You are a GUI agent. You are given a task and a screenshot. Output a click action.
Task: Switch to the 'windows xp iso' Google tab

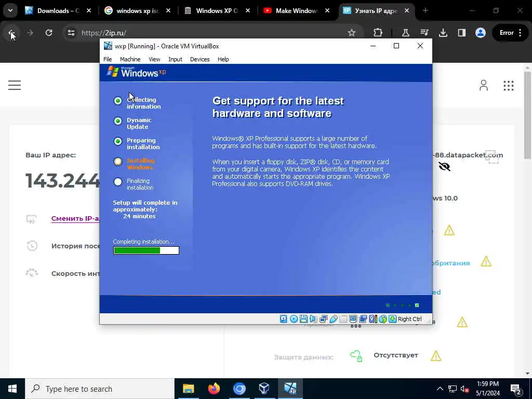tap(137, 10)
